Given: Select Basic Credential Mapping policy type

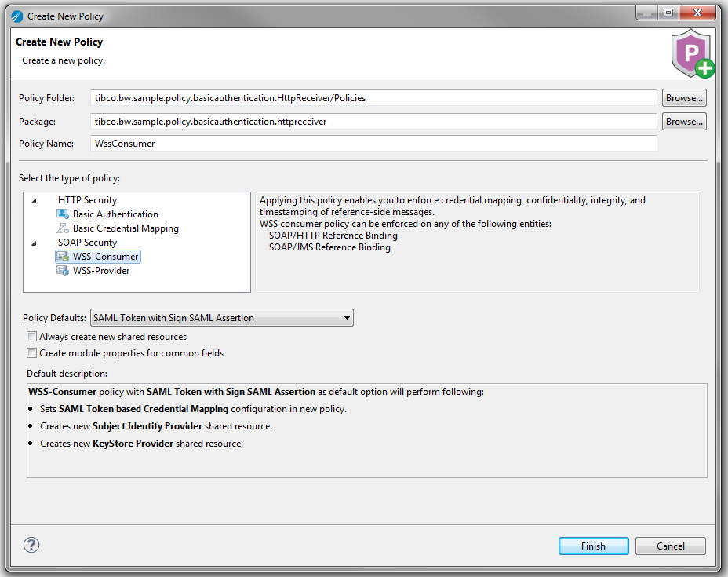Looking at the screenshot, I should [x=126, y=228].
